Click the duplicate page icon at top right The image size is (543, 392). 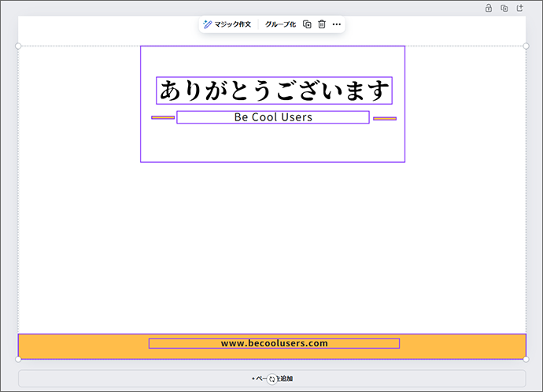tap(504, 8)
